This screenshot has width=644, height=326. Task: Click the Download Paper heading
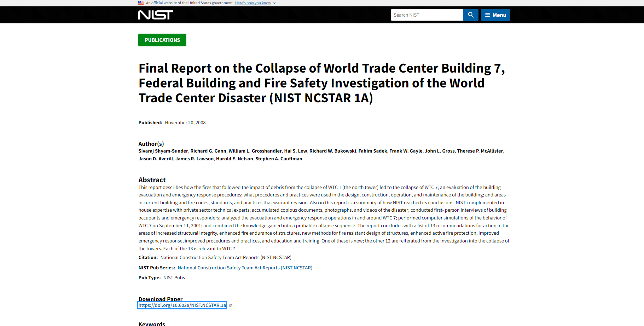[x=161, y=299]
